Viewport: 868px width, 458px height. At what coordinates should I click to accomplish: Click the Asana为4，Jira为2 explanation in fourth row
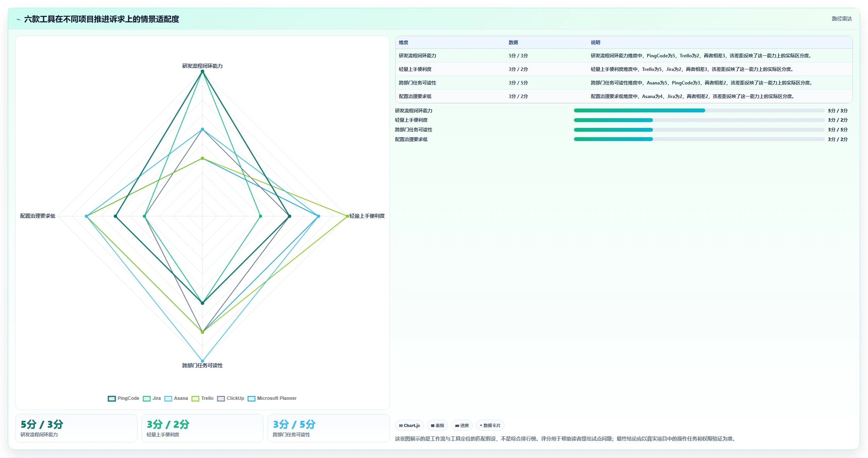pos(693,96)
